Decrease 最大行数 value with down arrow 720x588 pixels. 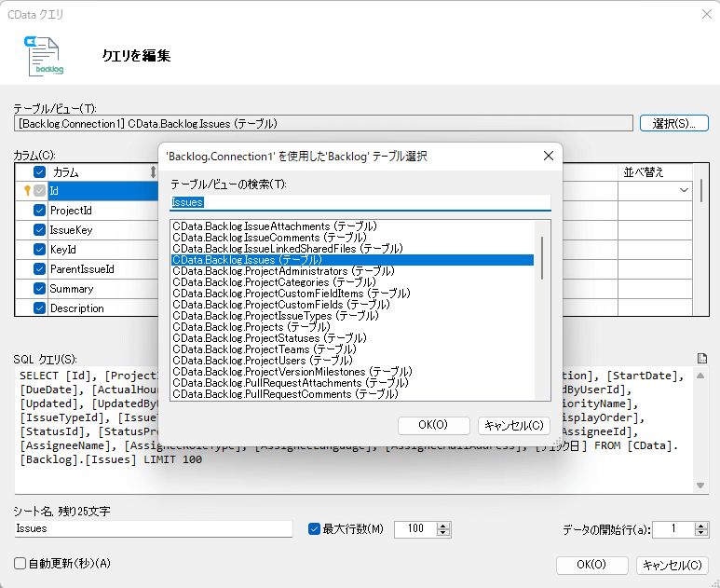point(443,533)
